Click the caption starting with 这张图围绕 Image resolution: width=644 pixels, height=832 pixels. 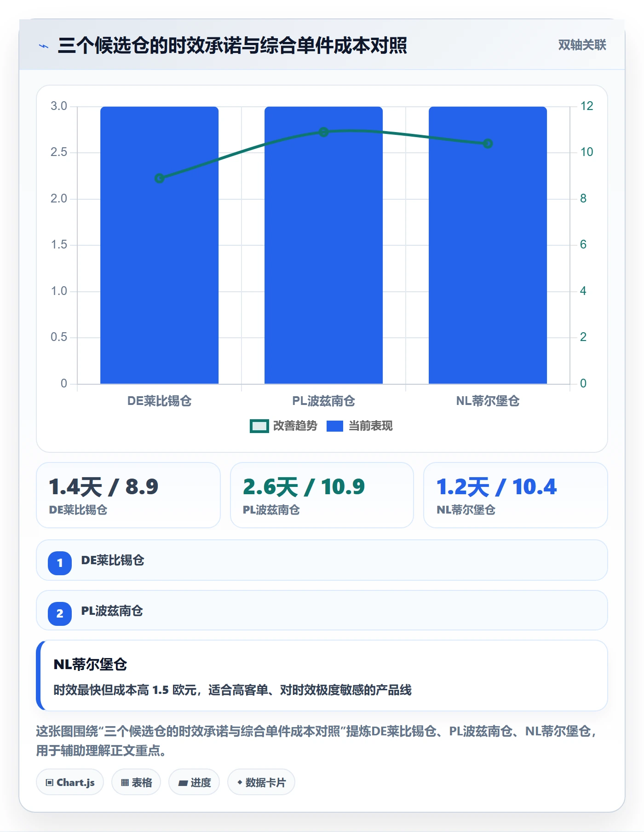click(x=317, y=741)
